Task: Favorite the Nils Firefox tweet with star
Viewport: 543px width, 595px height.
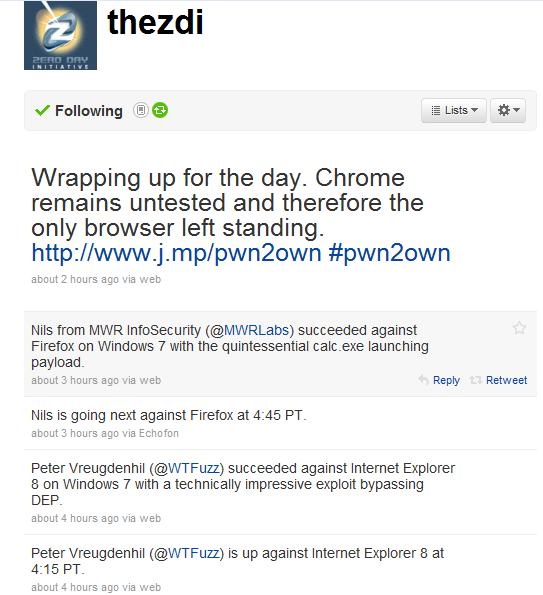Action: (519, 328)
